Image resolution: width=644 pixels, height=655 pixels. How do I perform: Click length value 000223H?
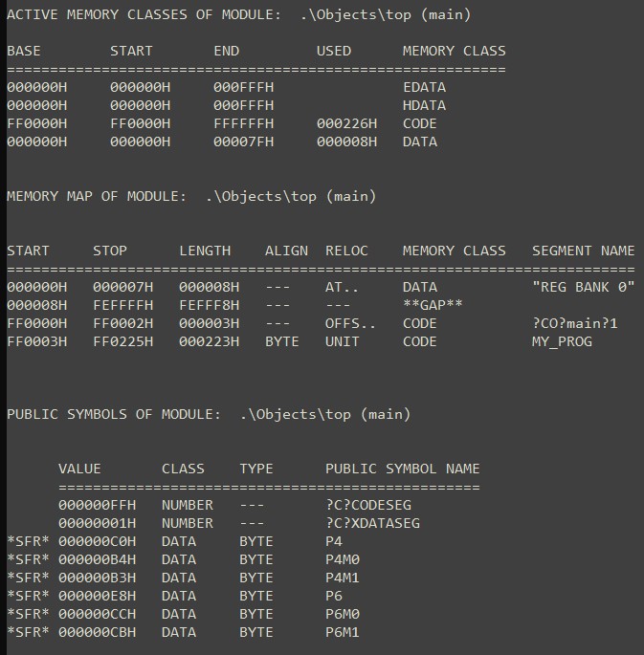[209, 341]
